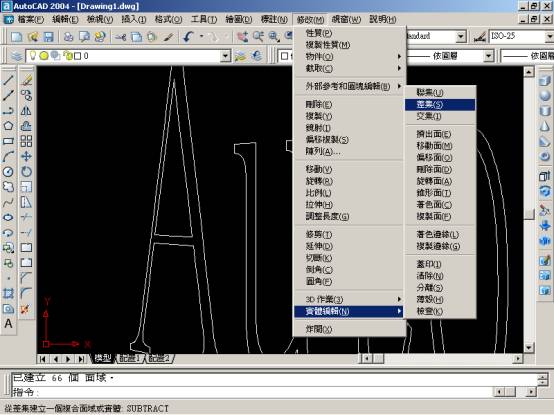Click the Cut scissors toolbar icon

pyautogui.click(x=120, y=37)
